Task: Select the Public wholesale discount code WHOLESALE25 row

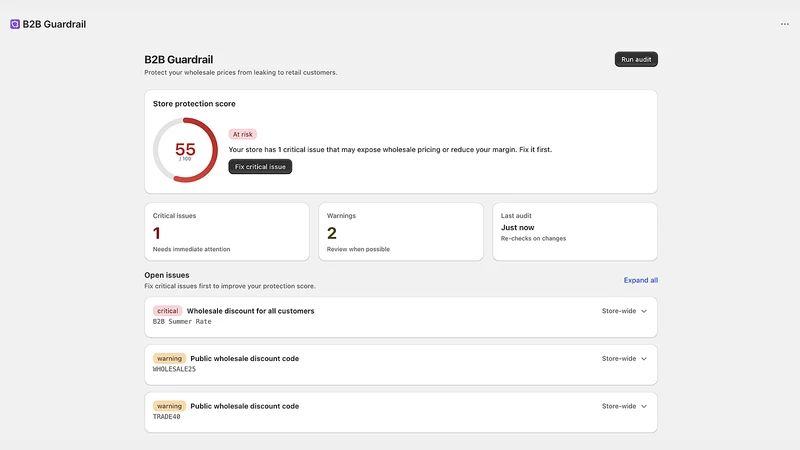Action: pos(401,364)
